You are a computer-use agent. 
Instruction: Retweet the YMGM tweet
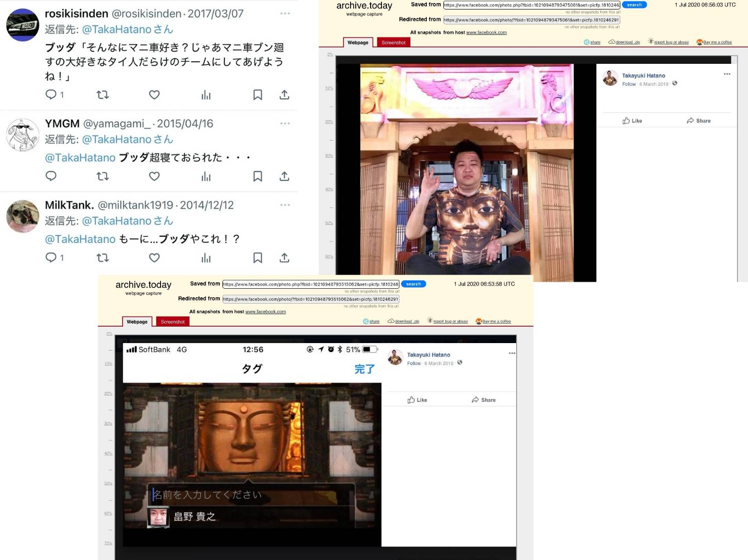102,176
